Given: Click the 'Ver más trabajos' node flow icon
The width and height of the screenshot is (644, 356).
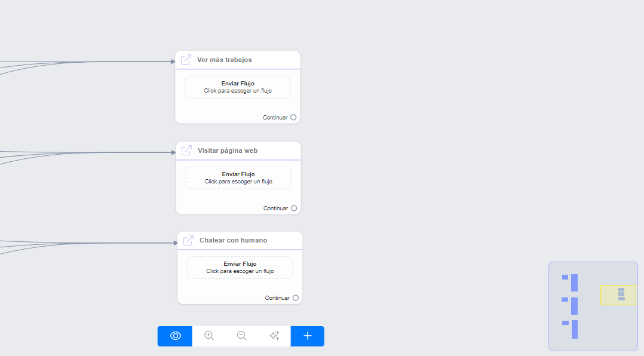Looking at the screenshot, I should click(186, 60).
